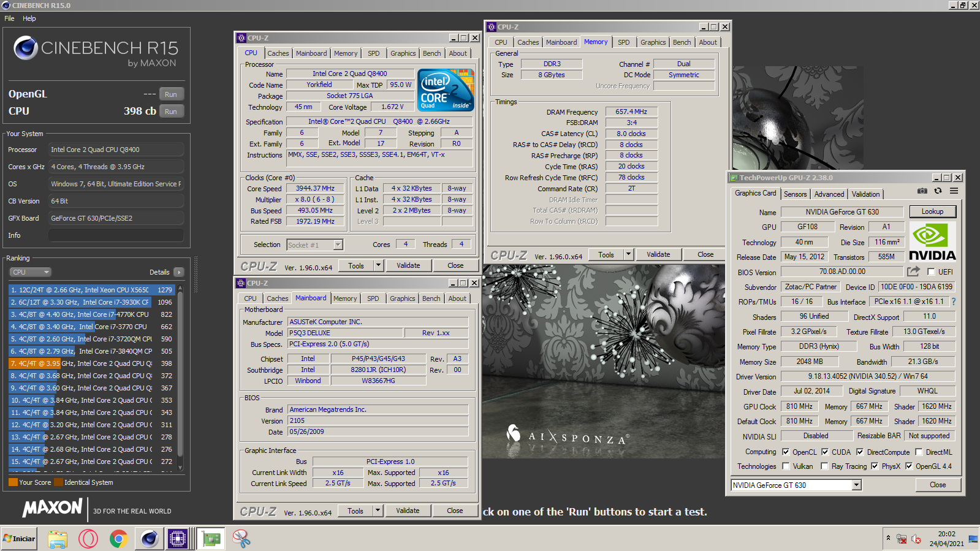This screenshot has width=980, height=551.
Task: Toggle DirectML checkbox
Action: (919, 452)
